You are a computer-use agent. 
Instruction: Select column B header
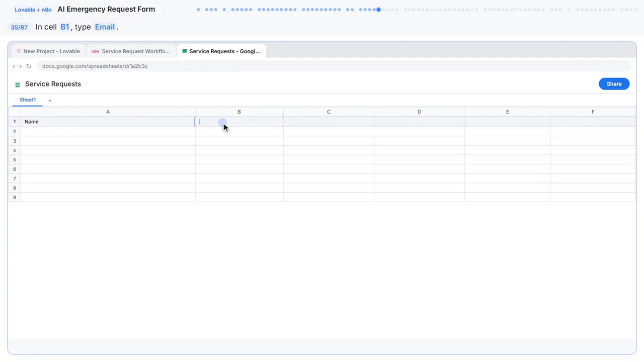(239, 112)
